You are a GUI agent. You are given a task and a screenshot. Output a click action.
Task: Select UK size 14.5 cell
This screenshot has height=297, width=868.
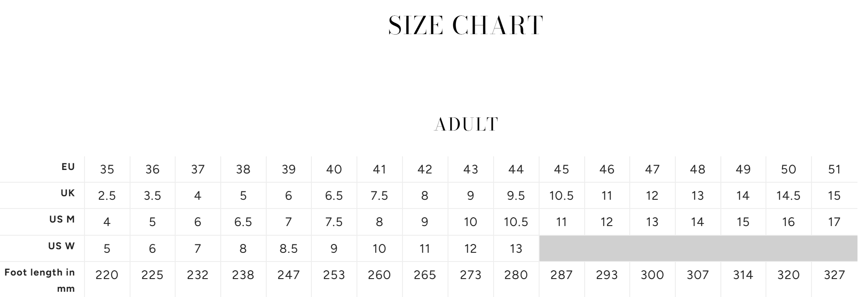[788, 196]
